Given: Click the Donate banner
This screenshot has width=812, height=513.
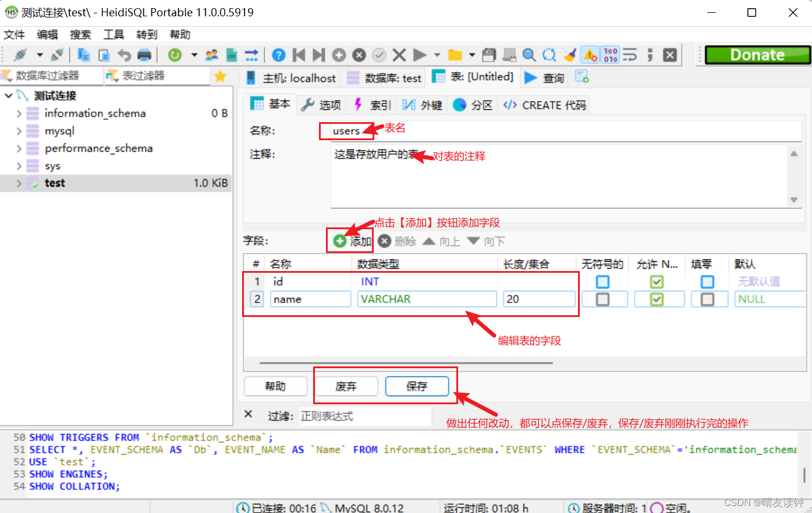Looking at the screenshot, I should tap(756, 54).
